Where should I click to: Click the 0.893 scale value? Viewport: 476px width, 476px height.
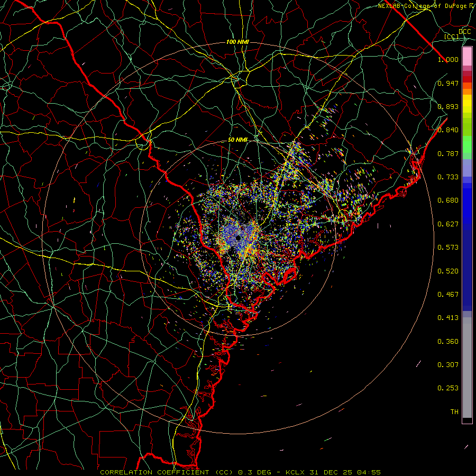[448, 106]
